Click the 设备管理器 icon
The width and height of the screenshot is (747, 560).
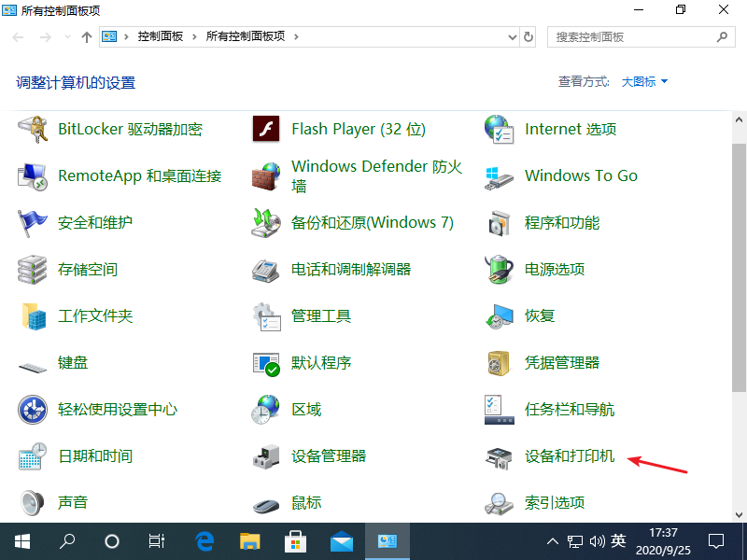[x=266, y=456]
